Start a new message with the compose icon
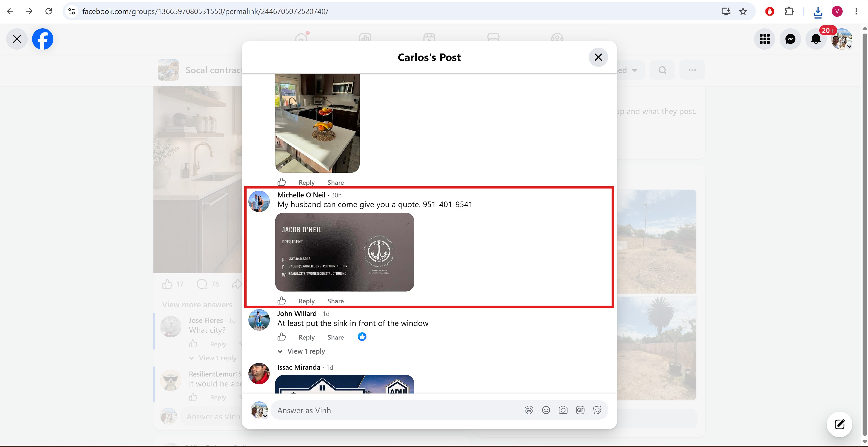 click(x=839, y=424)
